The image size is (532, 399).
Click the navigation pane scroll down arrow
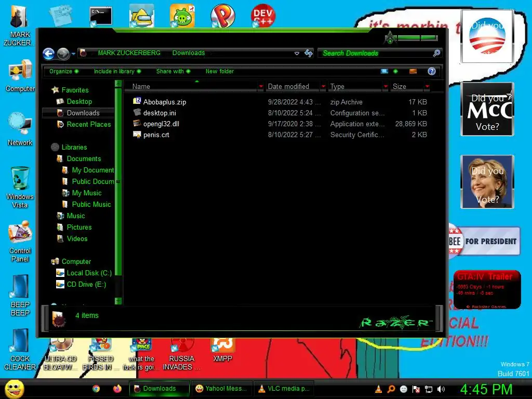tap(118, 301)
